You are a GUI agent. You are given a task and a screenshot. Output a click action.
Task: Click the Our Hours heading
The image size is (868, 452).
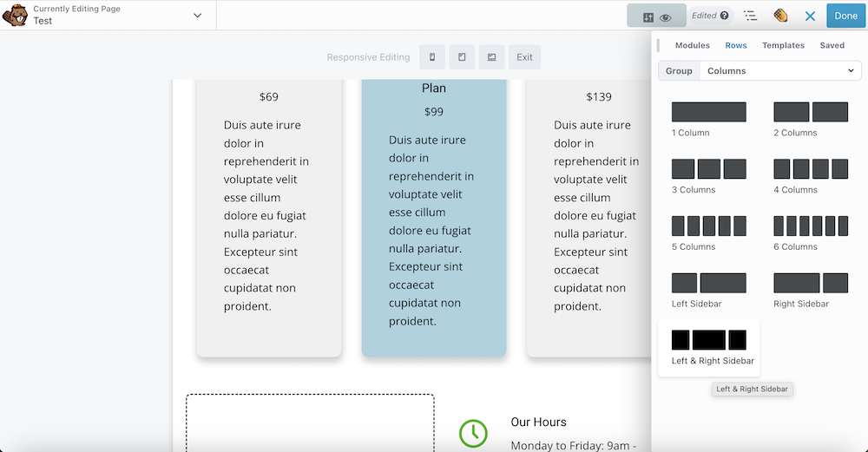pyautogui.click(x=538, y=423)
